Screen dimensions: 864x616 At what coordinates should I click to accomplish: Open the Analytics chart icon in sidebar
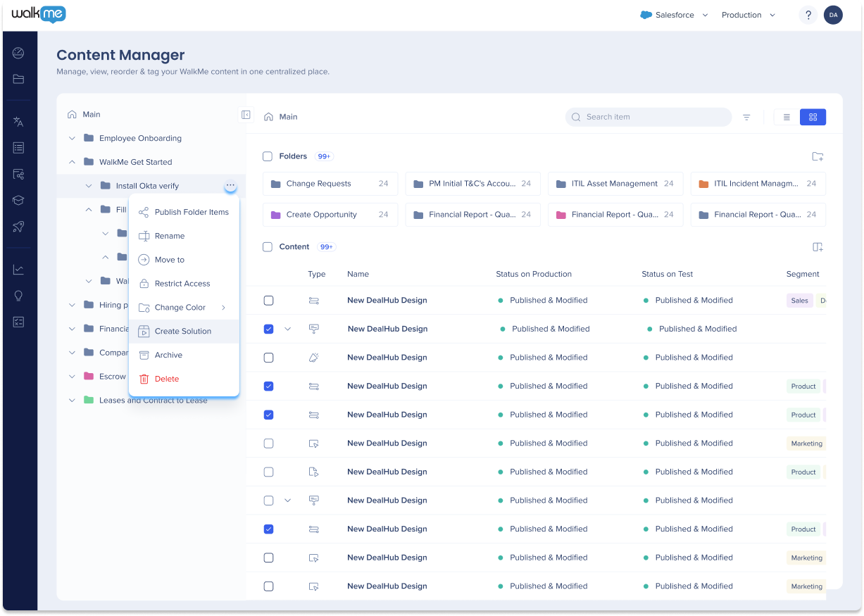point(18,268)
